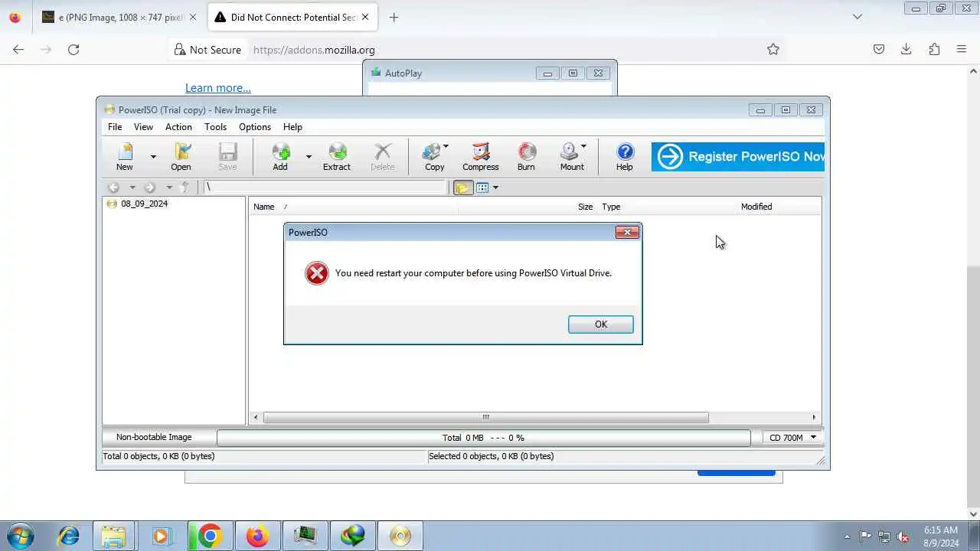The image size is (980, 551).
Task: Click the Firefox address bar URL
Action: [314, 50]
